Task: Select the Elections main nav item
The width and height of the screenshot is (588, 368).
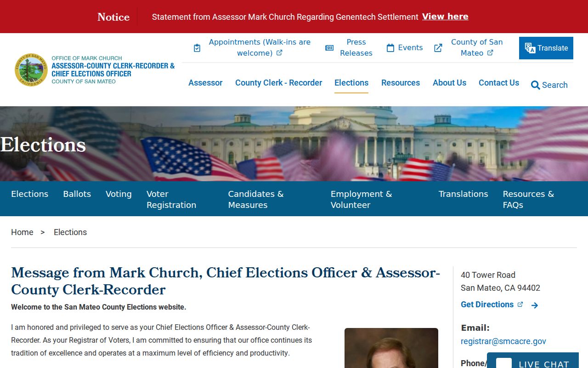Action: (x=351, y=83)
